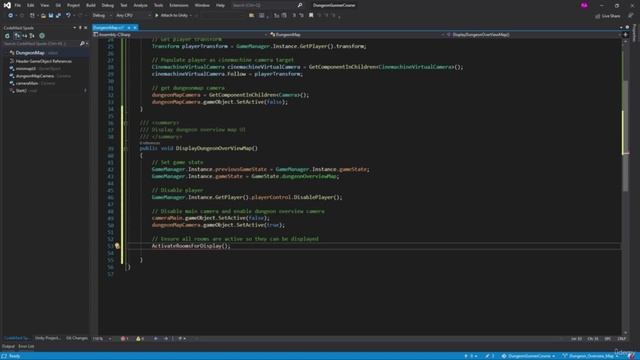The image size is (640, 360).
Task: Click the CodeMaid search magnifier icon
Action: pos(82,43)
